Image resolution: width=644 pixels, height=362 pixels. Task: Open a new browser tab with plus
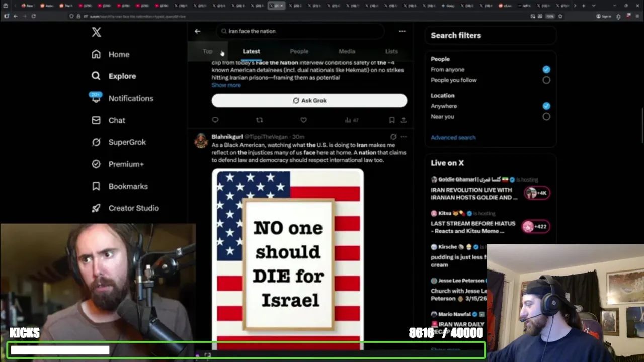[x=583, y=6]
